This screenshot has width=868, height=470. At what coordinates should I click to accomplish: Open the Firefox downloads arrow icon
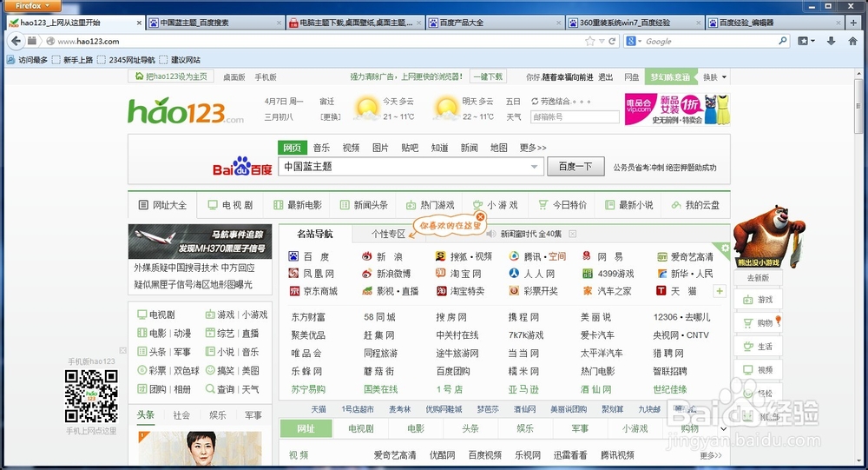(x=831, y=41)
